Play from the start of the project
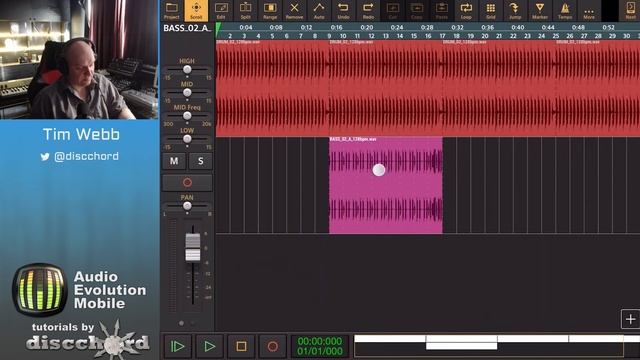 click(x=177, y=347)
